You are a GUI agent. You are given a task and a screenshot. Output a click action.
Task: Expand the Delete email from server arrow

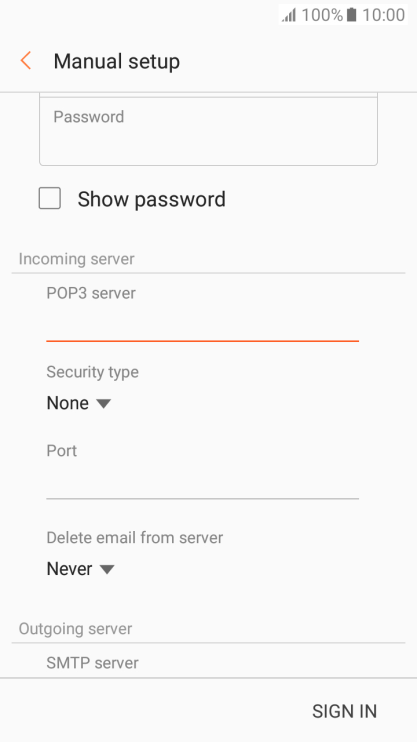[x=107, y=569]
